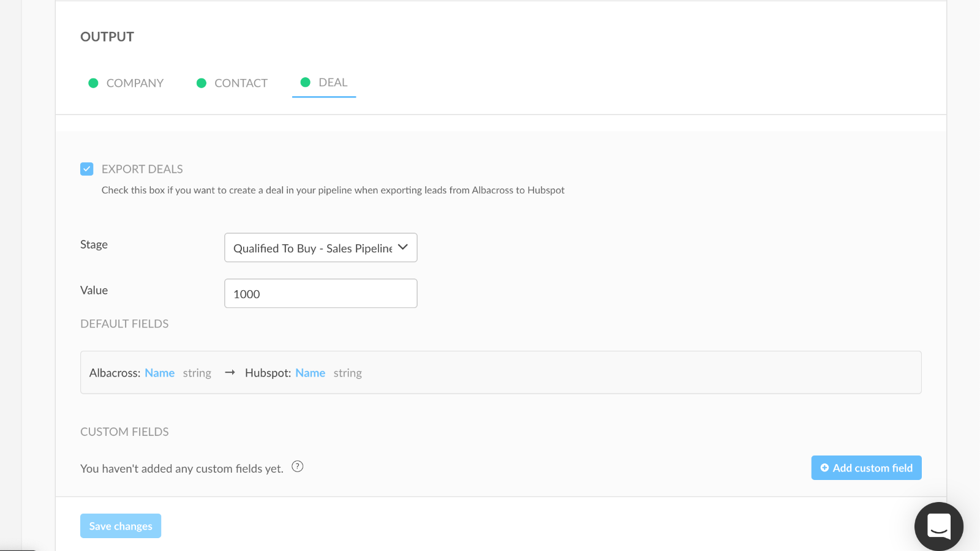Click the plus icon in Add custom field
Screen dimensions: 980x551
tap(824, 468)
